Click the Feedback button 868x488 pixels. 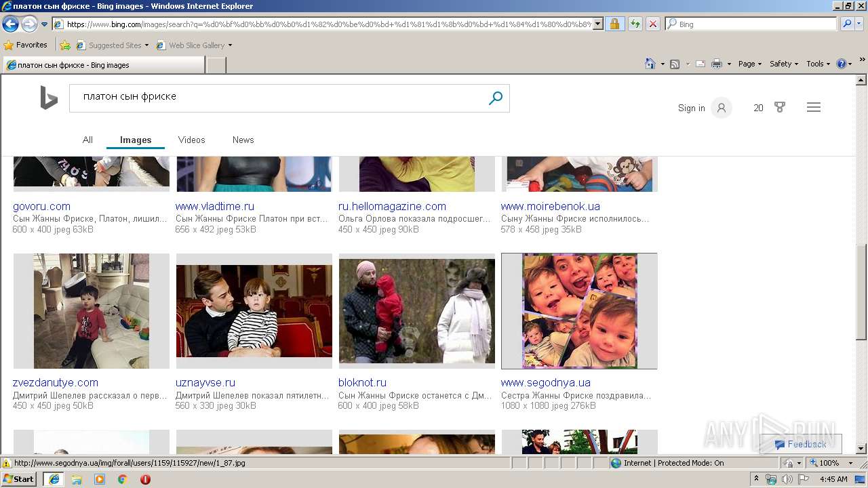click(800, 445)
